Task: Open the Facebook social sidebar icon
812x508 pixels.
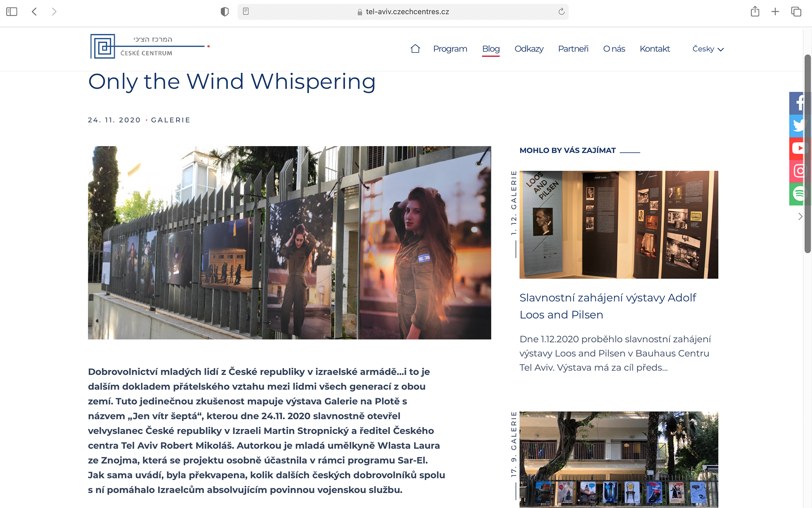Action: (x=798, y=103)
